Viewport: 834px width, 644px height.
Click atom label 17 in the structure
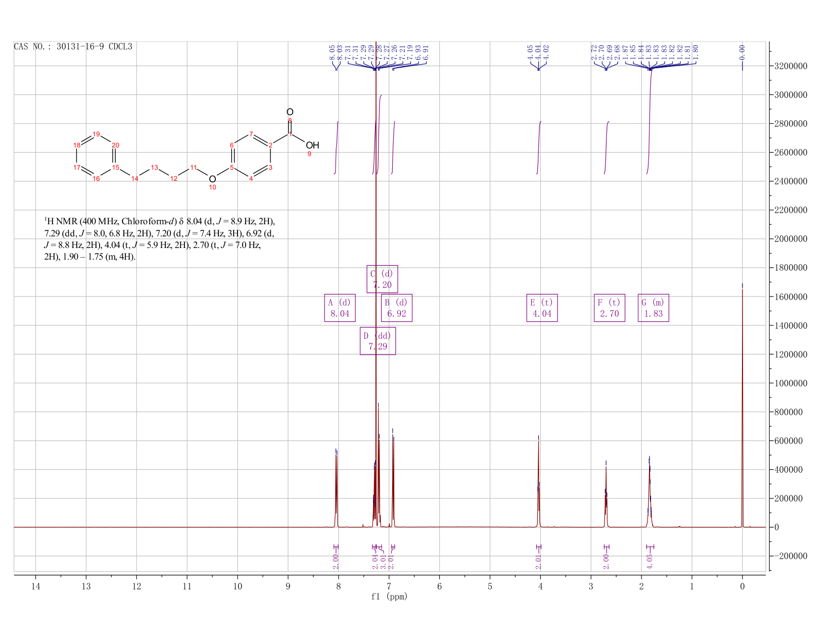pos(77,167)
